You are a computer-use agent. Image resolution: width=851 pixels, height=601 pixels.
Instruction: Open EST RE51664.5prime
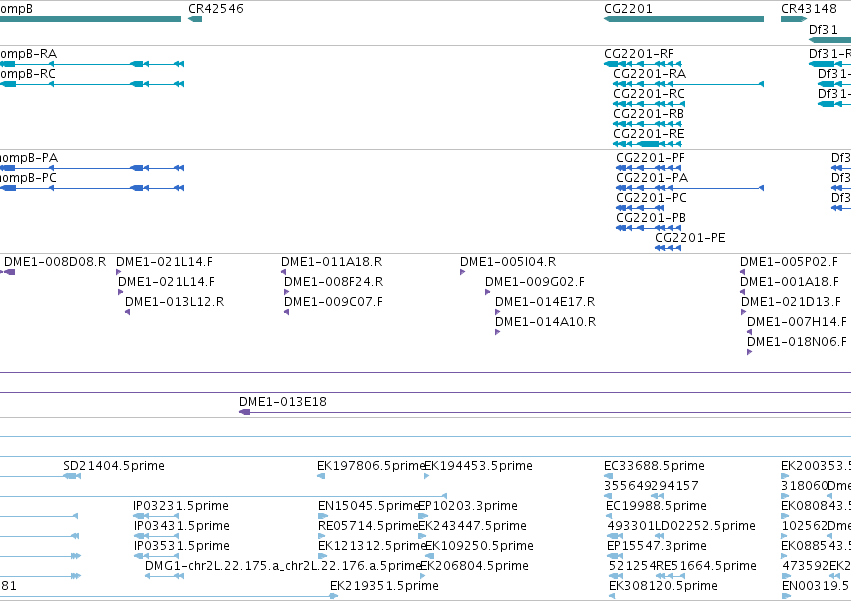coord(706,567)
